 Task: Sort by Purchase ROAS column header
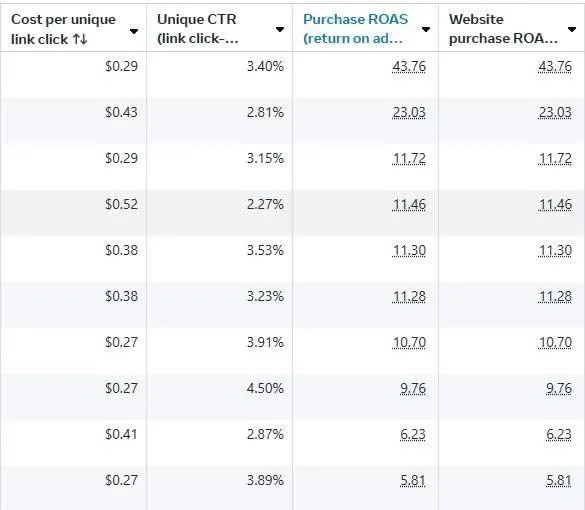coord(356,29)
